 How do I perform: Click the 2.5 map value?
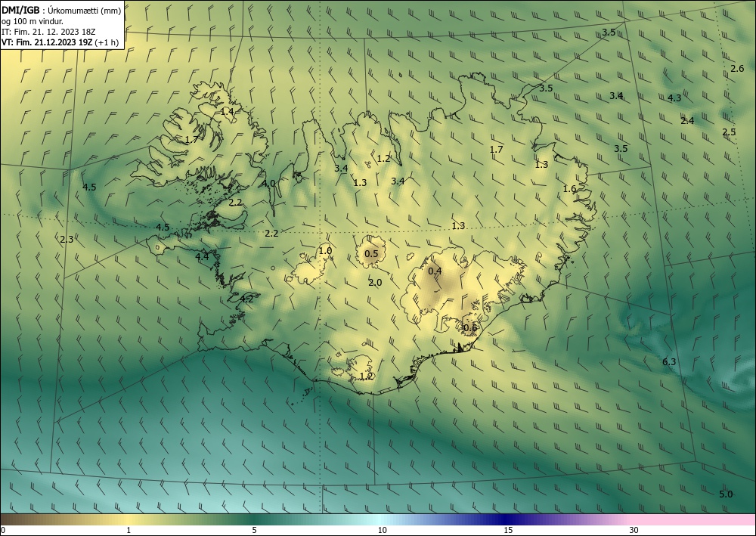(x=729, y=132)
